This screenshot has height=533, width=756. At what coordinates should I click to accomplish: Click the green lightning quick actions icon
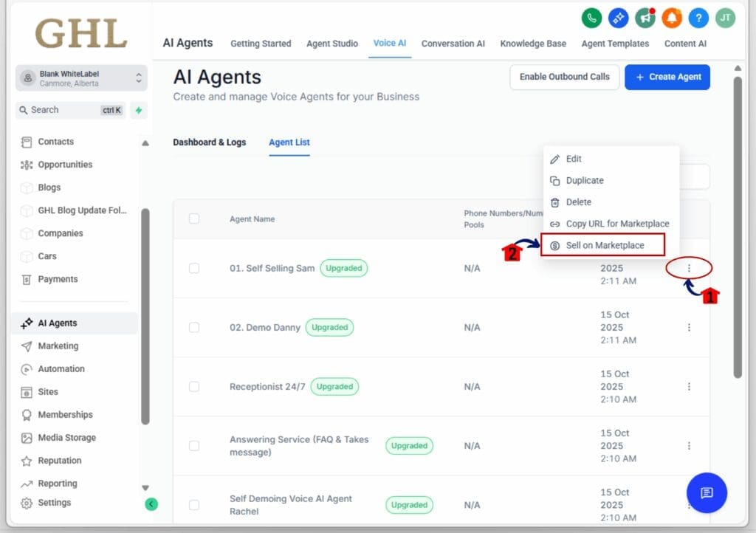[139, 110]
